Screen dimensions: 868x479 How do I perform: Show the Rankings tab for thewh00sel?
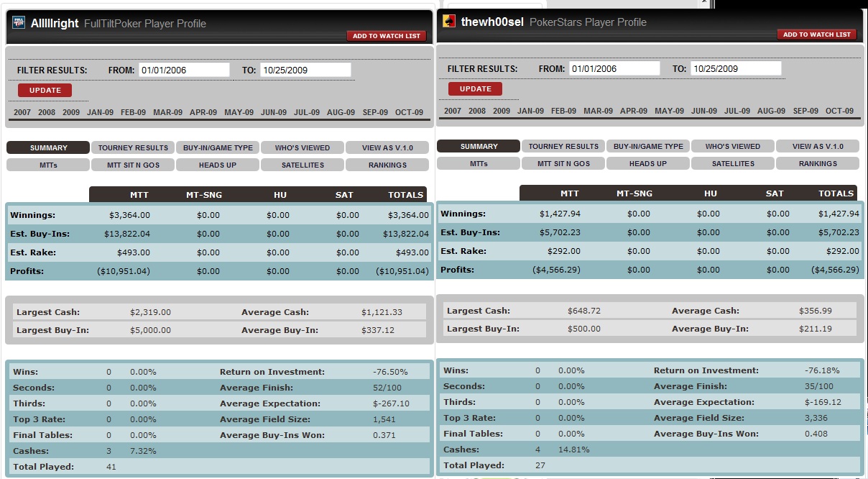coord(818,163)
